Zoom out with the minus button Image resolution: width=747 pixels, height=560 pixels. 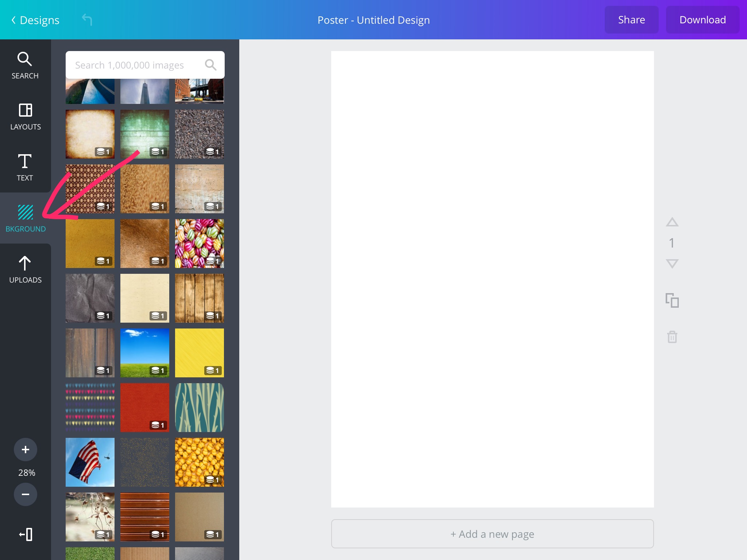(x=25, y=494)
